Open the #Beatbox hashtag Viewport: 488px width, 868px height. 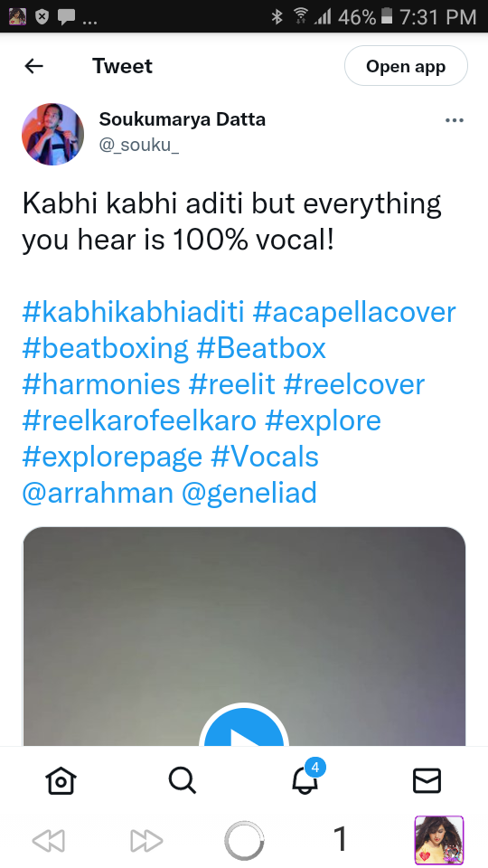tap(261, 348)
